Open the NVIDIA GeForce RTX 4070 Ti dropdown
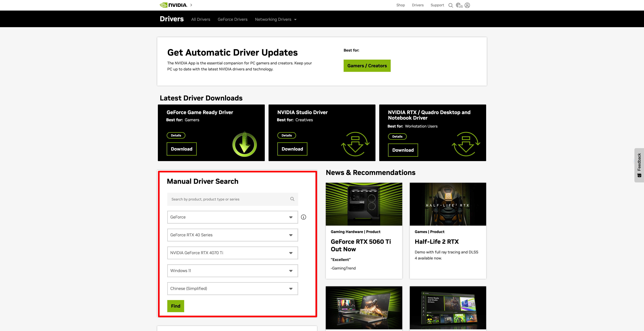Viewport: 644px width, 331px height. coord(232,253)
